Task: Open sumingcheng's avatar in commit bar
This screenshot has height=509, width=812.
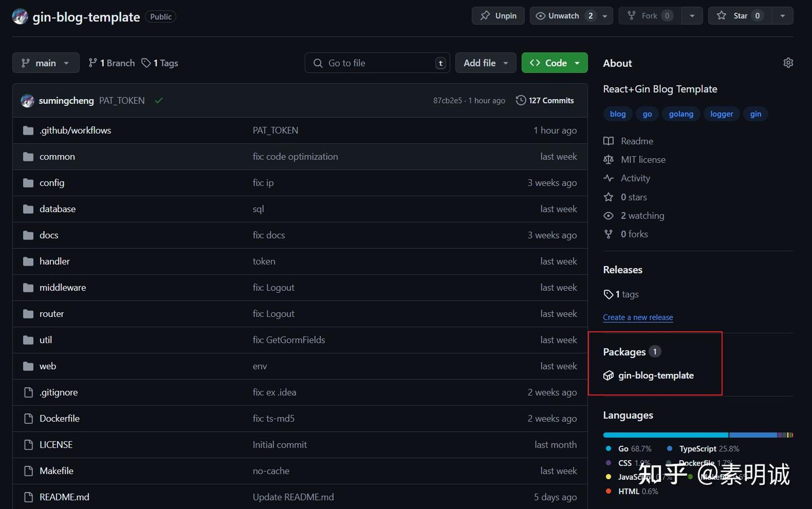Action: (28, 101)
